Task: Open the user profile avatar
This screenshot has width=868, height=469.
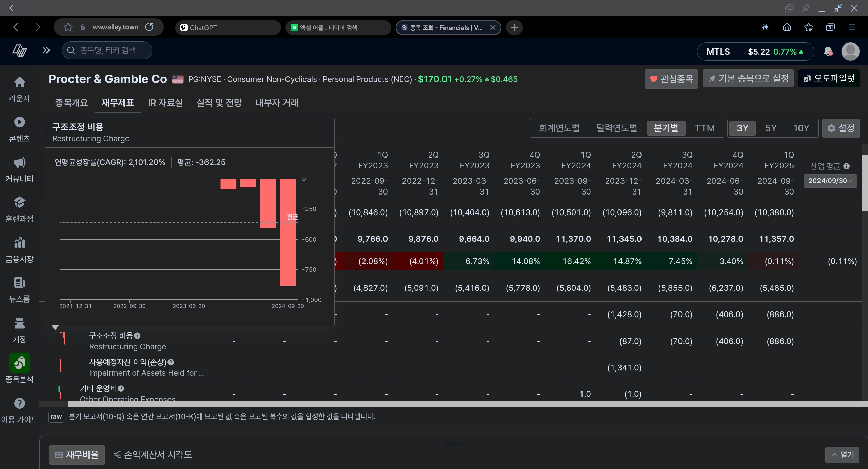Action: [x=850, y=52]
